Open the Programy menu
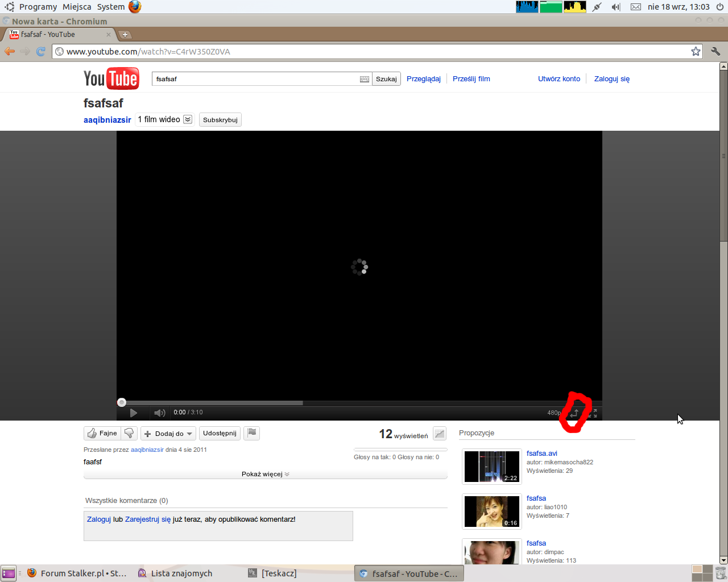The width and height of the screenshot is (728, 582). coord(38,7)
